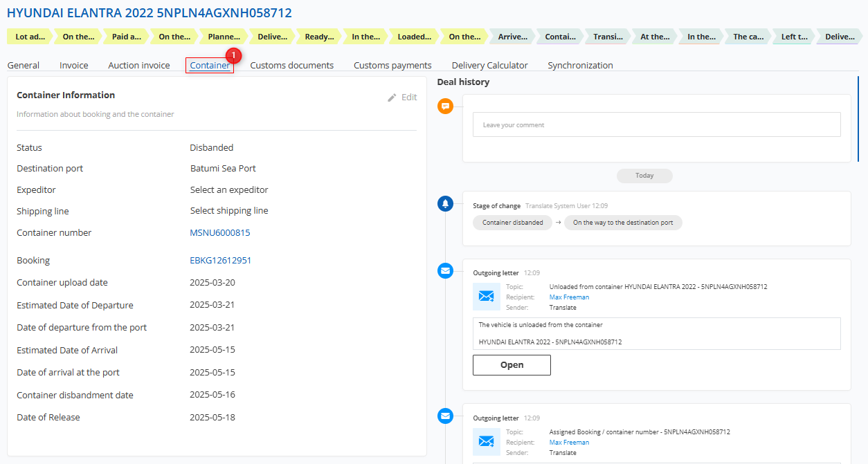Select the 'Loaded...' stage in the pipeline
Image resolution: width=868 pixels, height=464 pixels.
(415, 37)
